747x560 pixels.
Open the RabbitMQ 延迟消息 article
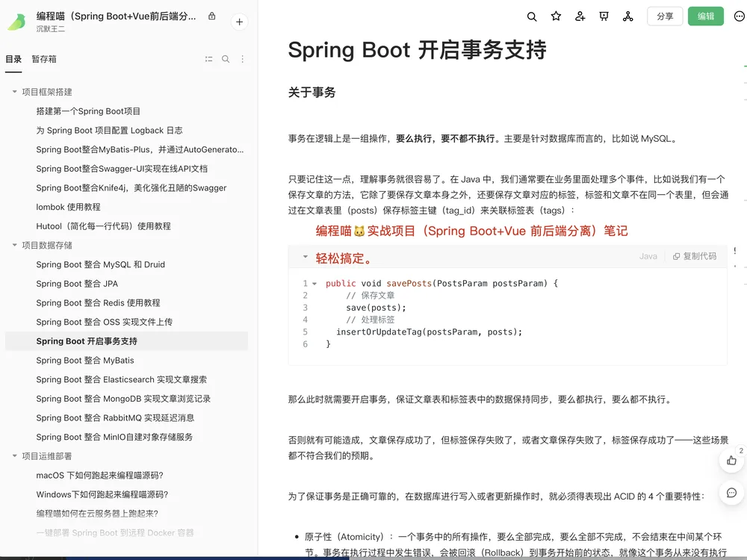(x=115, y=417)
